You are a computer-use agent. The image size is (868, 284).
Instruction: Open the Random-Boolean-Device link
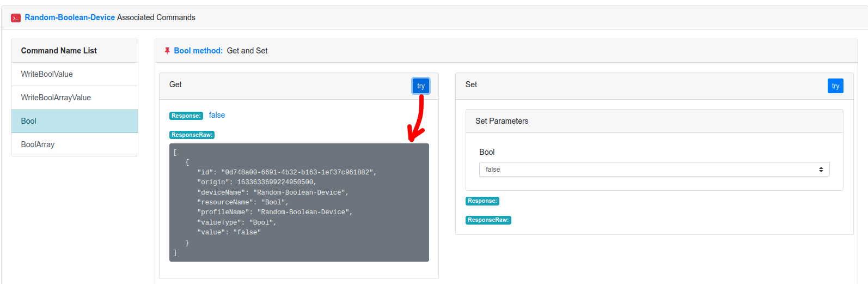coord(70,17)
